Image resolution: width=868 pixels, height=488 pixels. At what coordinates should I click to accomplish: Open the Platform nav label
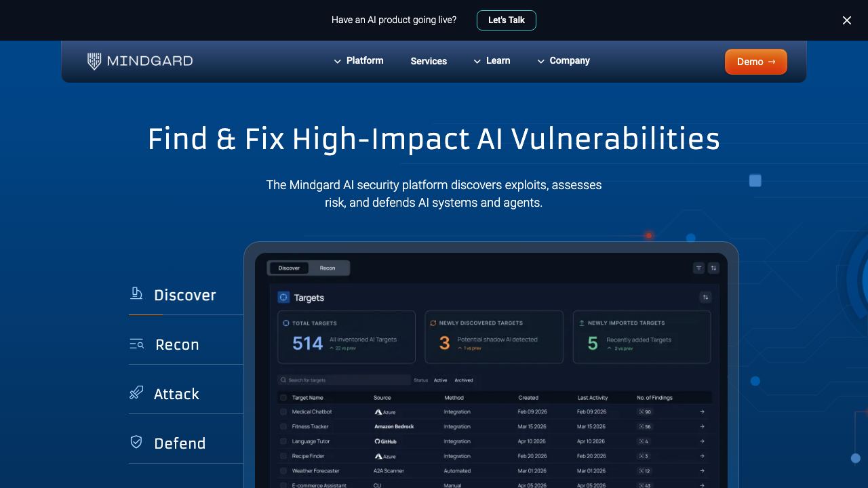[x=365, y=60]
